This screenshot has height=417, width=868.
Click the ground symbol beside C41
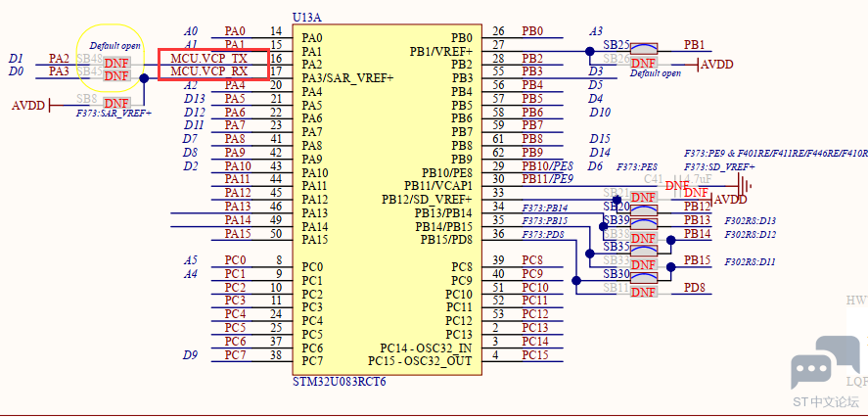[x=745, y=187]
